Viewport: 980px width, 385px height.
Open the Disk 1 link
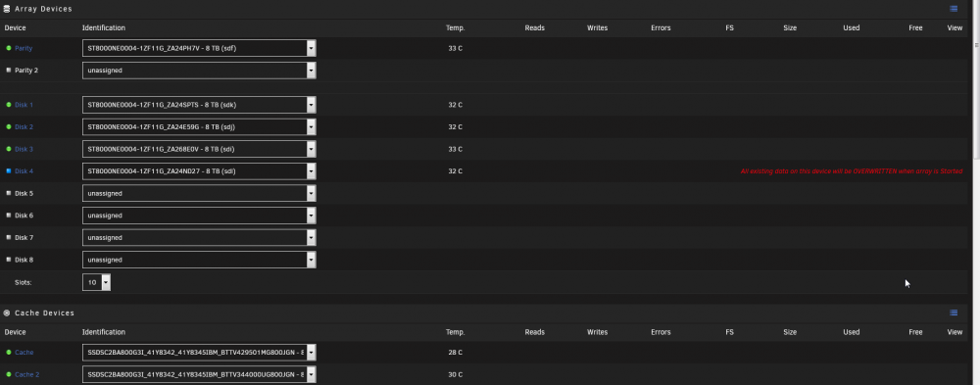[24, 105]
